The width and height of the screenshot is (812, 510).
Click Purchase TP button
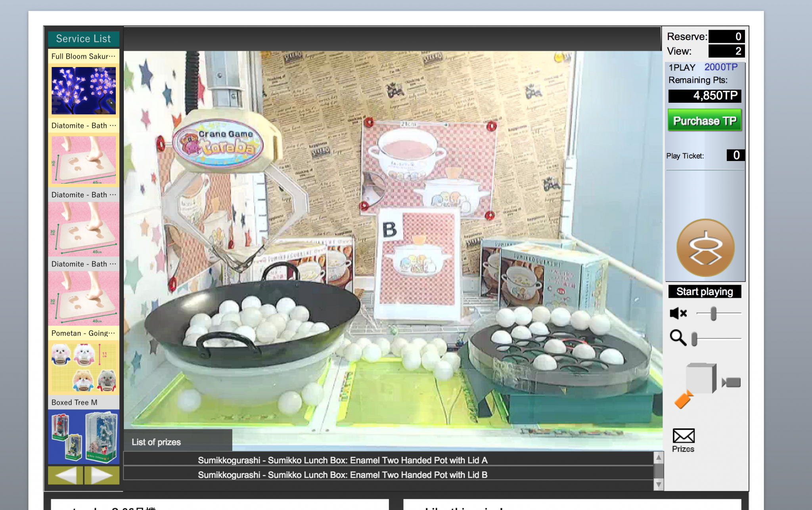pyautogui.click(x=705, y=121)
